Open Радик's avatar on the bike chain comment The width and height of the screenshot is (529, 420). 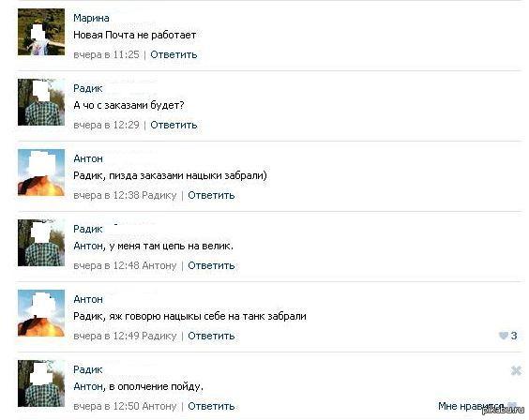pos(41,243)
